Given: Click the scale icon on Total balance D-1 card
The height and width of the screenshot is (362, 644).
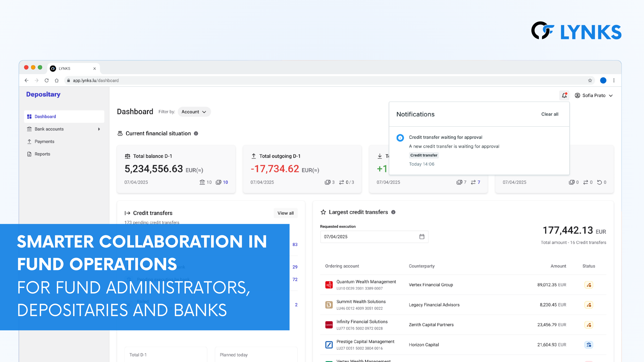Looking at the screenshot, I should pyautogui.click(x=127, y=156).
